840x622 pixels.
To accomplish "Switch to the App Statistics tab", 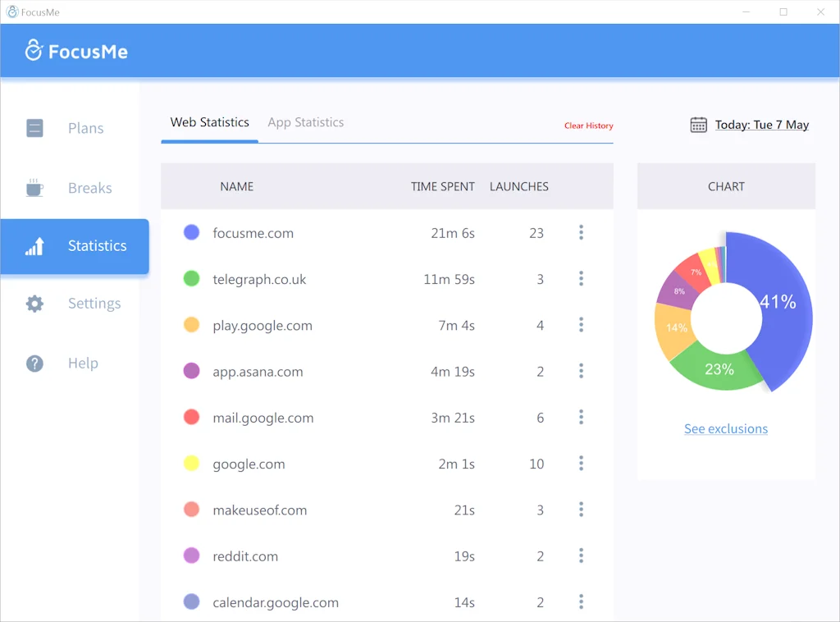I will pyautogui.click(x=305, y=122).
